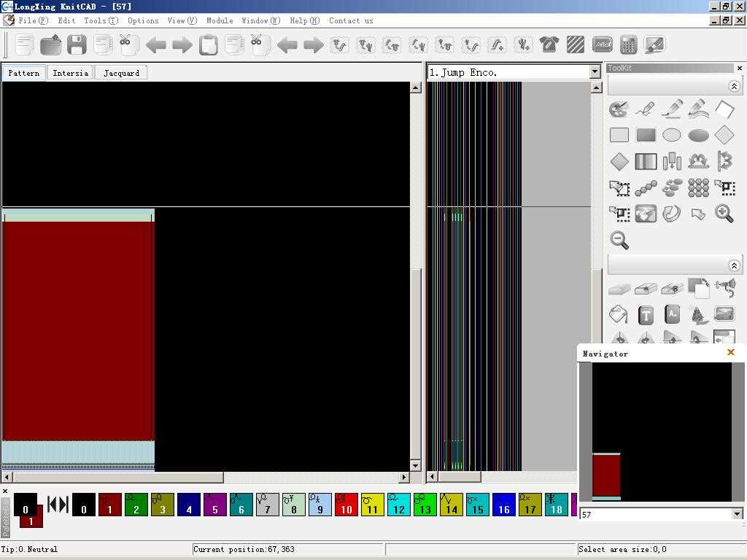Pick green color swatch 2
The width and height of the screenshot is (747, 560).
(x=136, y=505)
